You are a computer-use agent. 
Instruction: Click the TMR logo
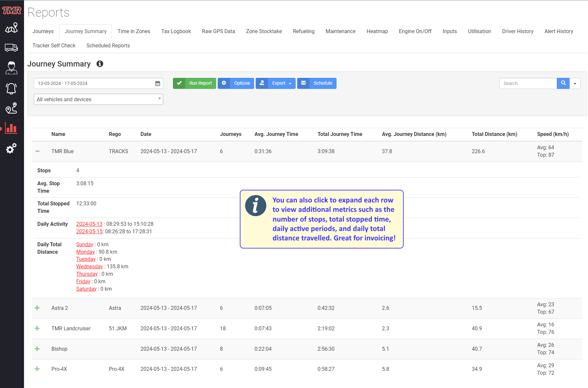12,11
